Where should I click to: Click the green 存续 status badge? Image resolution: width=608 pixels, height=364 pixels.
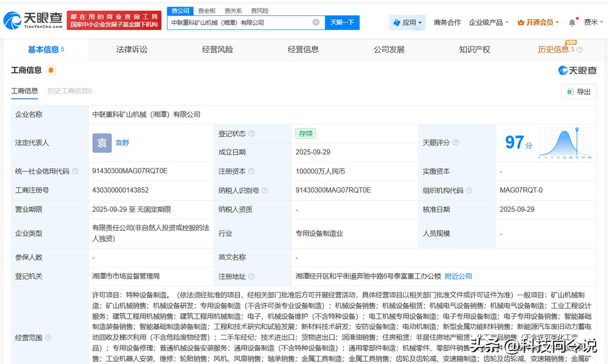pyautogui.click(x=305, y=134)
